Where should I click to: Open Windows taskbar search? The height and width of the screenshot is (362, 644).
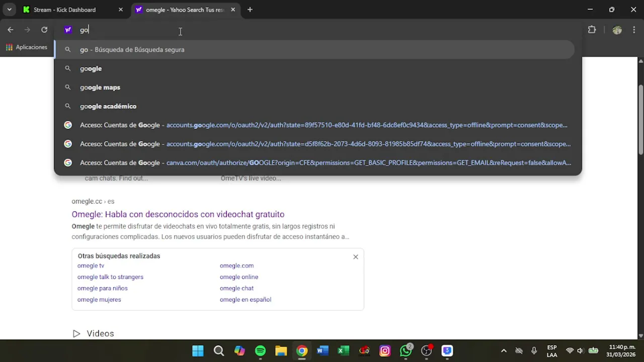pyautogui.click(x=219, y=351)
